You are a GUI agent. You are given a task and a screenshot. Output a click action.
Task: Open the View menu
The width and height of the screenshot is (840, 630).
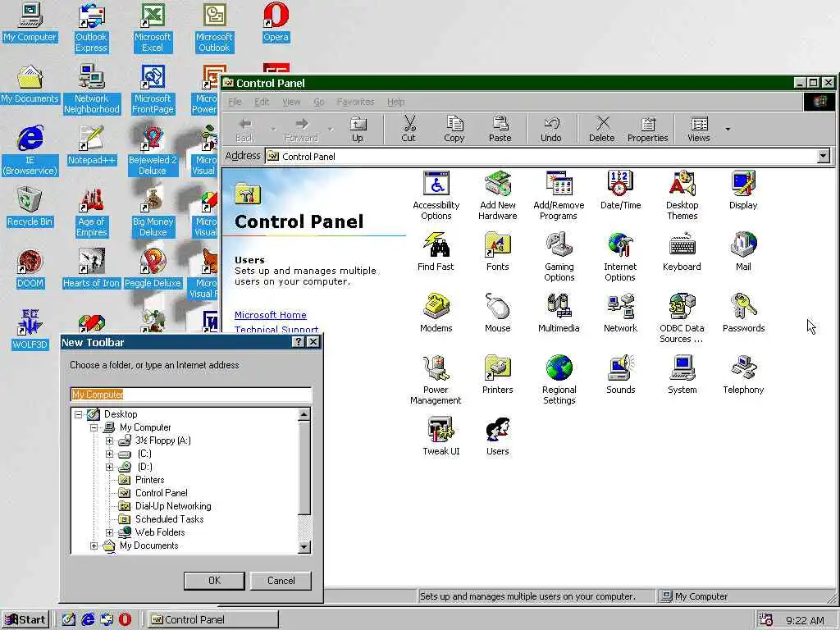291,102
